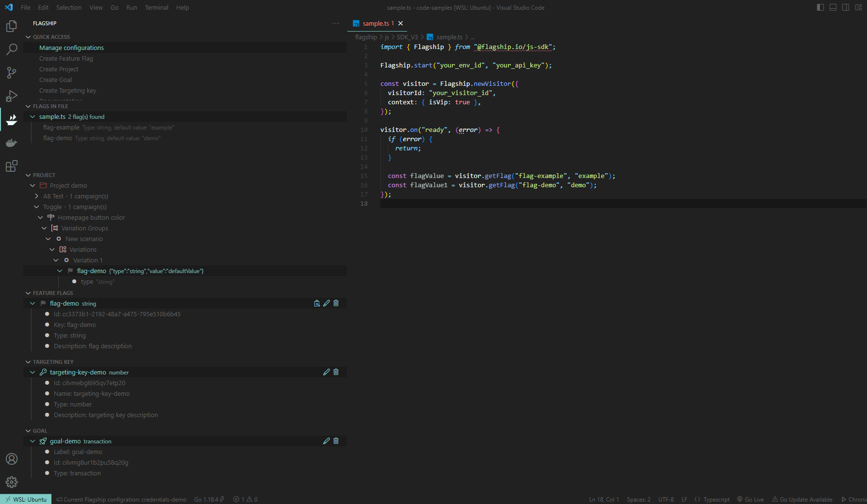Collapse the Flags in File section
The width and height of the screenshot is (867, 504).
28,106
